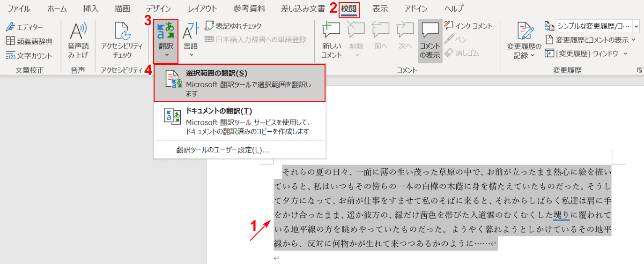The width and height of the screenshot is (644, 264).
Task: Switch to 参考資料 tab
Action: [x=249, y=8]
